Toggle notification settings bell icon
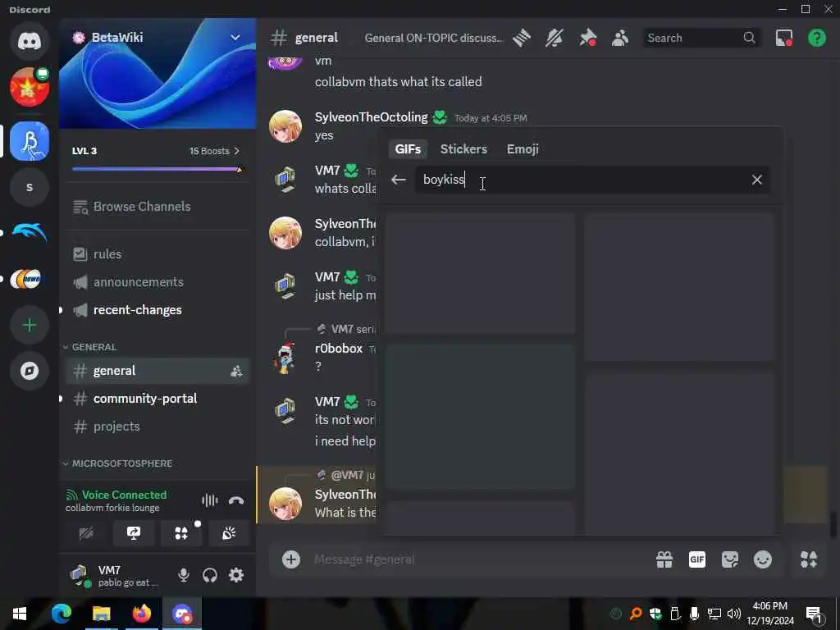The width and height of the screenshot is (840, 630). 554,38
